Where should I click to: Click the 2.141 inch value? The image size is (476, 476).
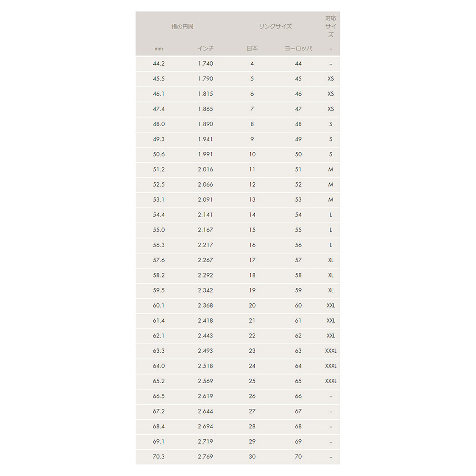(206, 215)
